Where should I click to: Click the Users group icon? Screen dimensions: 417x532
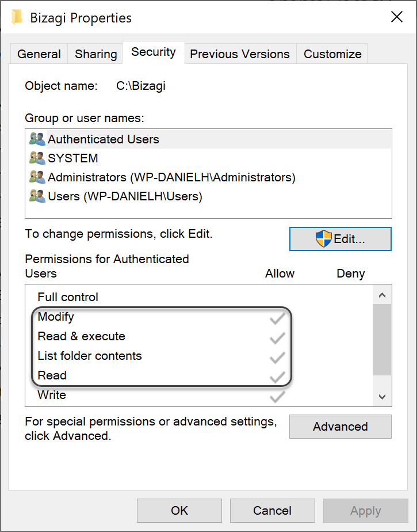click(37, 196)
